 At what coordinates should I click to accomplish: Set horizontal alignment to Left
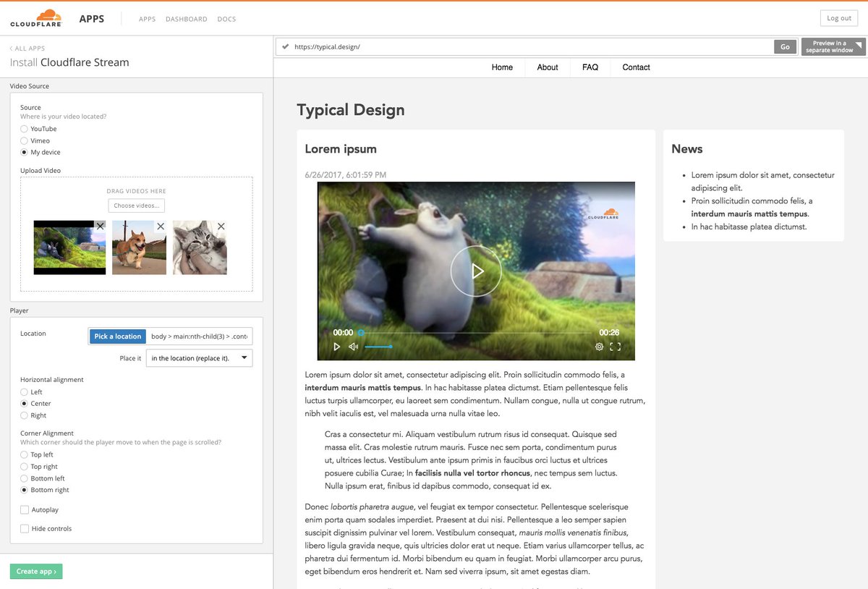(x=24, y=391)
